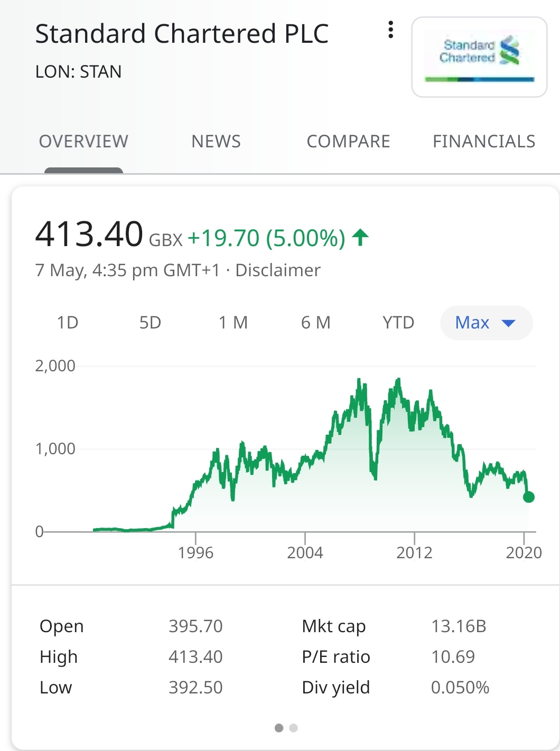560x751 pixels.
Task: Select the OVERVIEW tab
Action: coord(83,142)
